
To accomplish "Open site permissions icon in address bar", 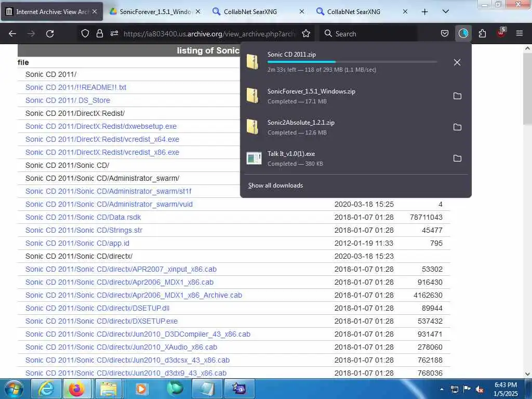I will pyautogui.click(x=114, y=33).
